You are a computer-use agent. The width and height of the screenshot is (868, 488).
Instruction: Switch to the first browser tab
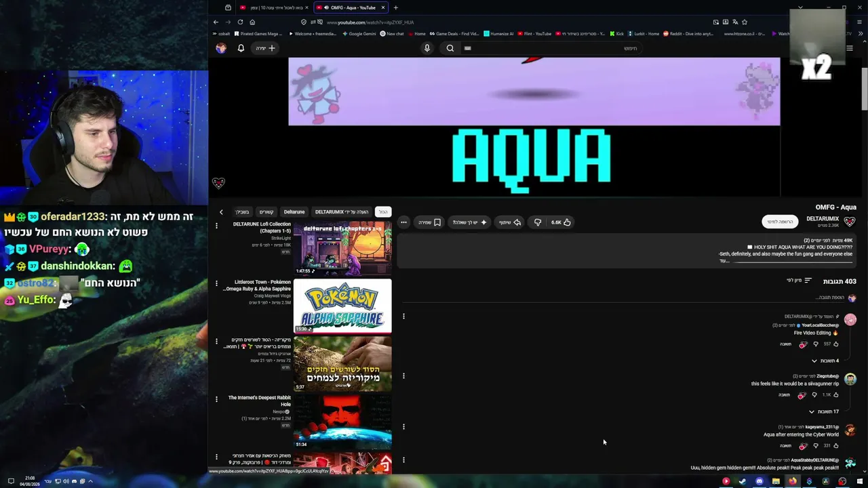273,7
